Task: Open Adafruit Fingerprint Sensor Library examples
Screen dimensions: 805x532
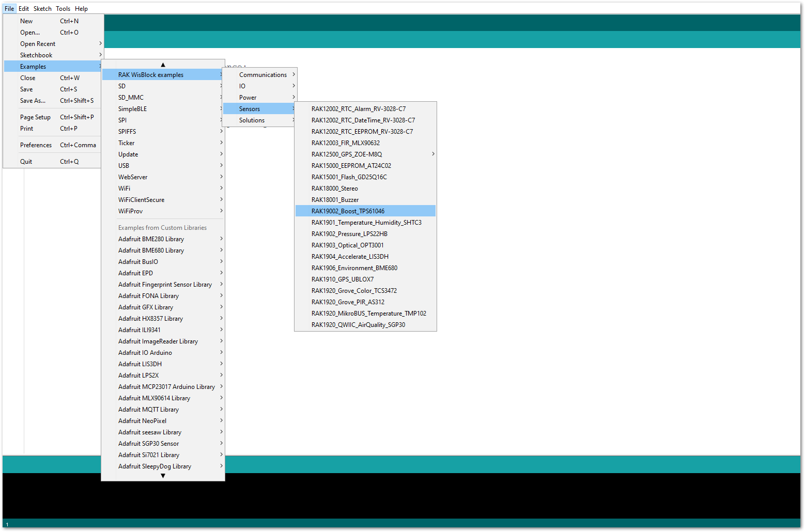Action: [x=163, y=285]
